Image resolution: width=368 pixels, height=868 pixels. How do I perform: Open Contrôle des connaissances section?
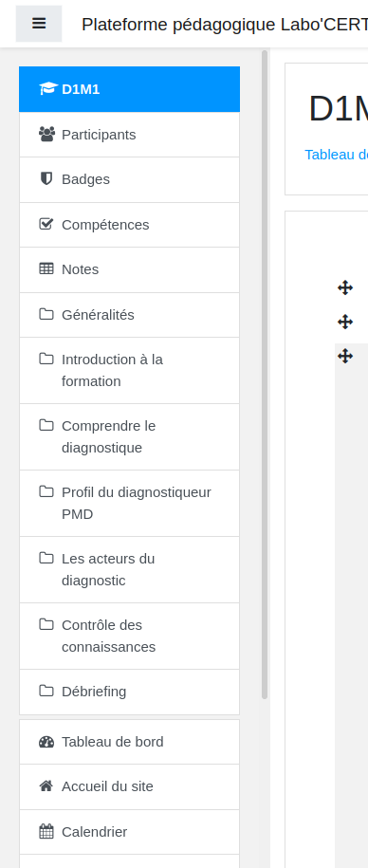pyautogui.click(x=130, y=636)
